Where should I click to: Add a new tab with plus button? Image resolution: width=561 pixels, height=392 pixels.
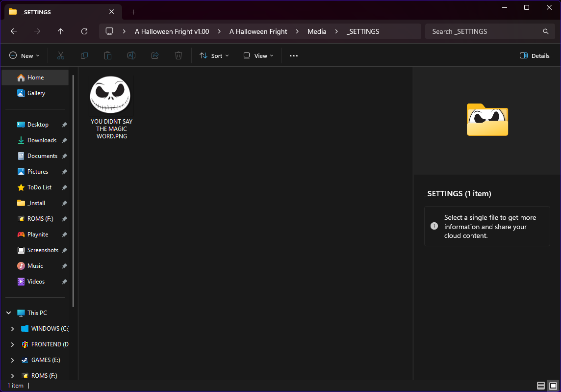(x=133, y=12)
